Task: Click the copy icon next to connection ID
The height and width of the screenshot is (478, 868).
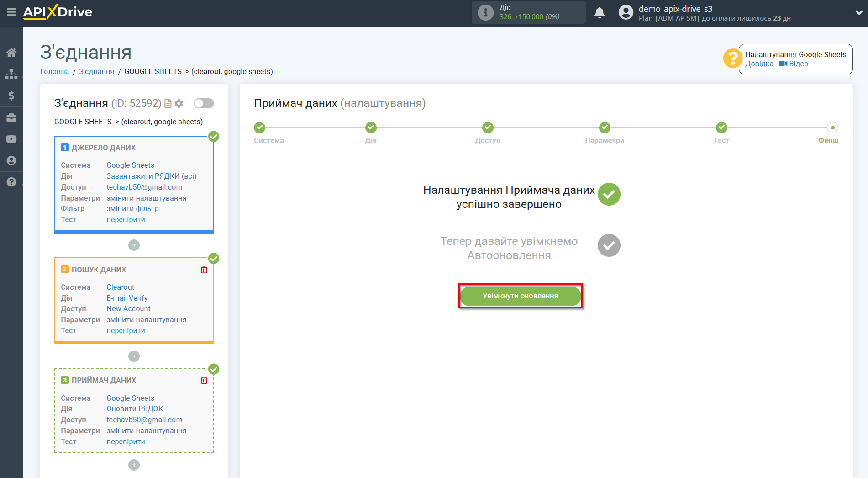Action: [167, 103]
